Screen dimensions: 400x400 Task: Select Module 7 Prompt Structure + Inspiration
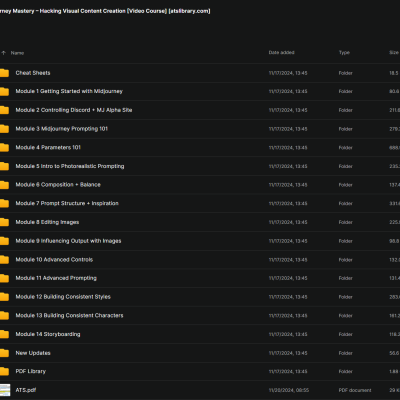[67, 203]
